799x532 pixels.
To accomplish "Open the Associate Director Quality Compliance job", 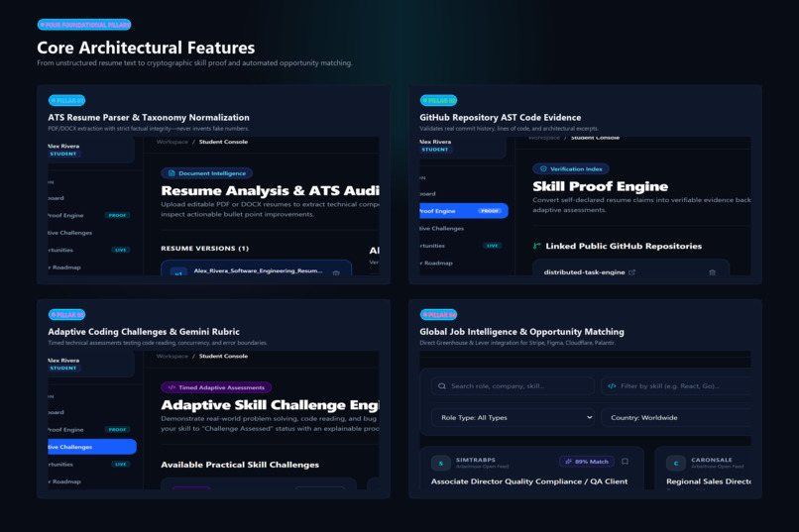I will pos(529,481).
